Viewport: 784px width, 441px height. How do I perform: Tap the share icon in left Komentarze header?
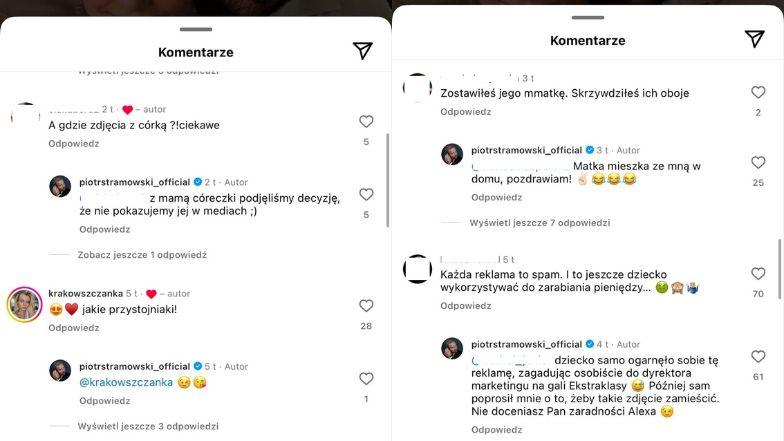point(363,51)
